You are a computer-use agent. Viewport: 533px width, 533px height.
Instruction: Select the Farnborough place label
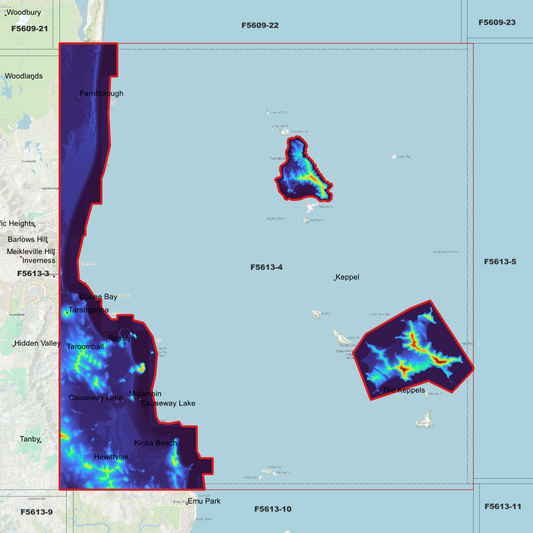tap(102, 93)
